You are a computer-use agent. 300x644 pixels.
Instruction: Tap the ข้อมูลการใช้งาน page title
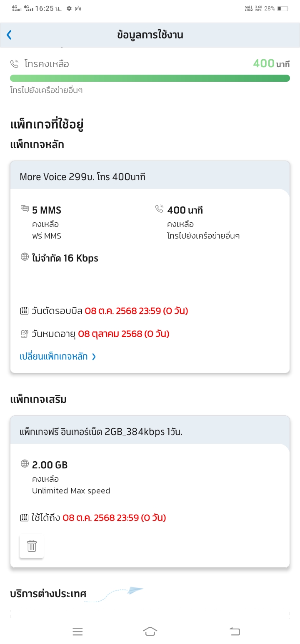pos(150,35)
